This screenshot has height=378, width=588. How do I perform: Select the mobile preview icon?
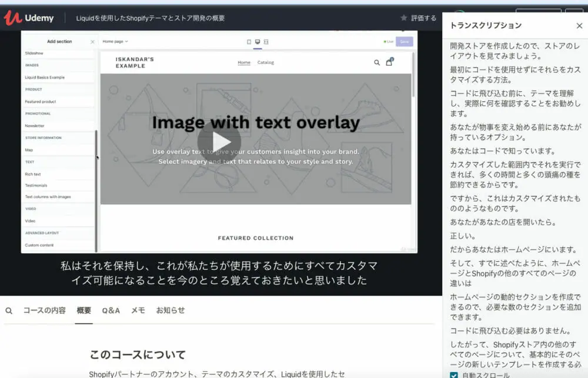pyautogui.click(x=249, y=42)
